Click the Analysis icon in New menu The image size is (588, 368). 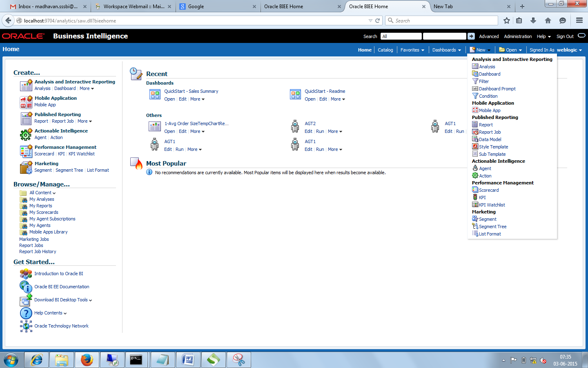tap(475, 66)
